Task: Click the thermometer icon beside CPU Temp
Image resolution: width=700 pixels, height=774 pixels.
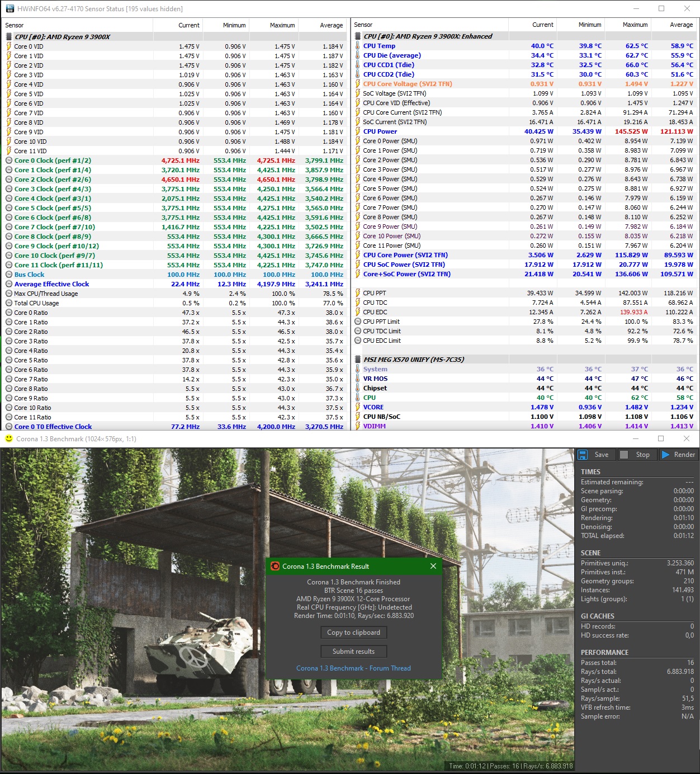Action: coord(358,46)
